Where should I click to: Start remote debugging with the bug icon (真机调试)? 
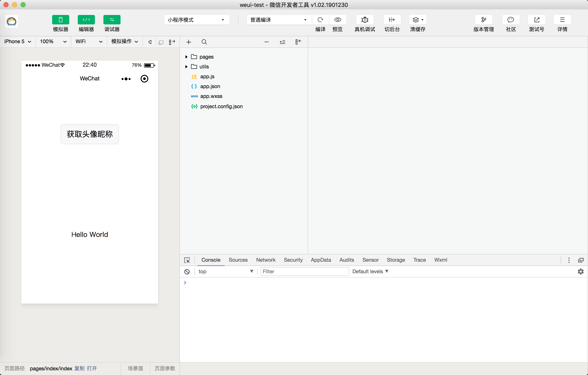(x=365, y=20)
